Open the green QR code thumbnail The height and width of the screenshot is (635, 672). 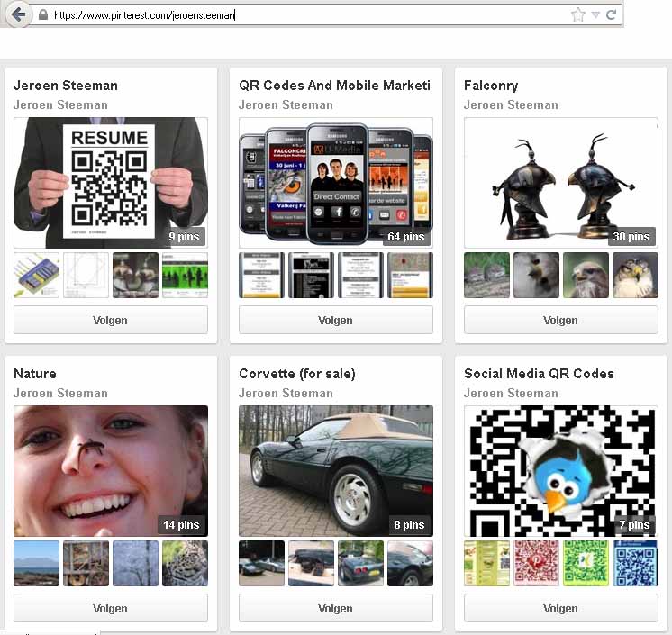point(586,563)
